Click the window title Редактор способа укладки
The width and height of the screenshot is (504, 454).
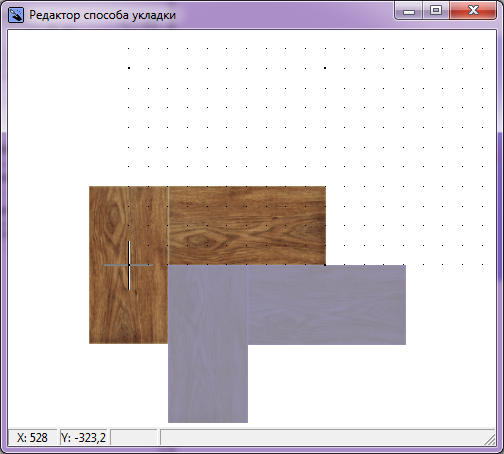tap(102, 15)
